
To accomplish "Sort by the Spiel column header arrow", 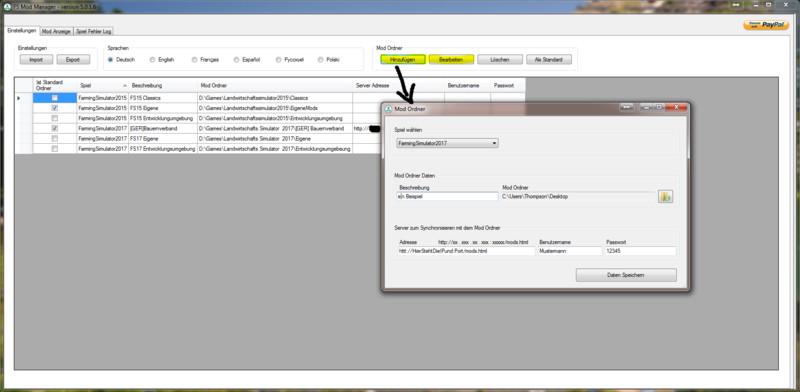I will point(125,85).
